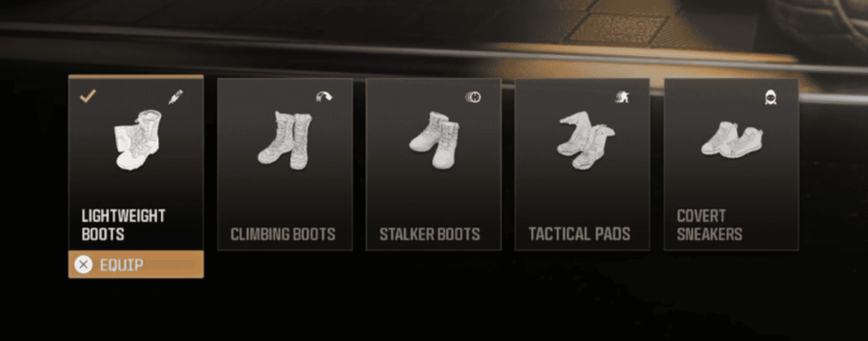Image resolution: width=868 pixels, height=341 pixels.
Task: Click the curved-arrow perk icon on Climbing Boots
Action: click(x=324, y=98)
